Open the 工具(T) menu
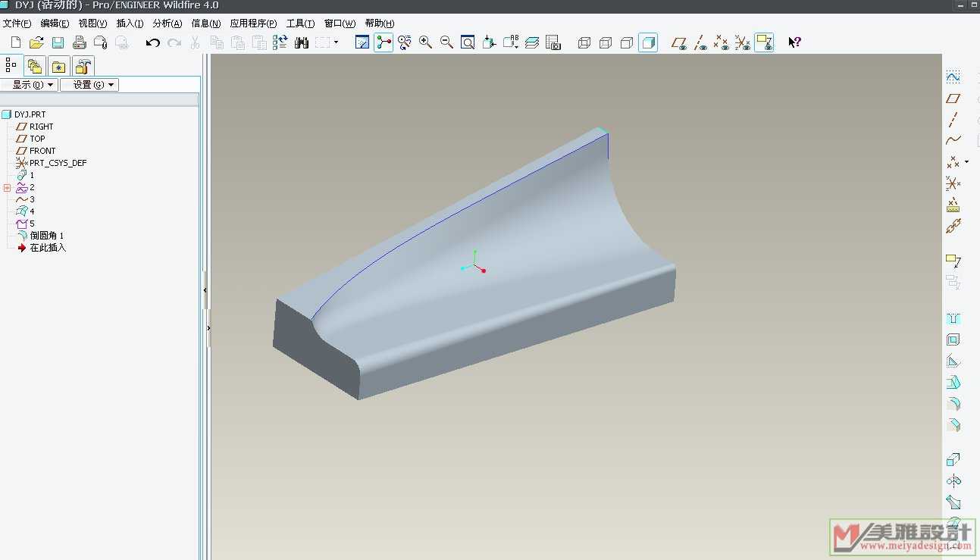Viewport: 980px width, 560px height. click(300, 23)
